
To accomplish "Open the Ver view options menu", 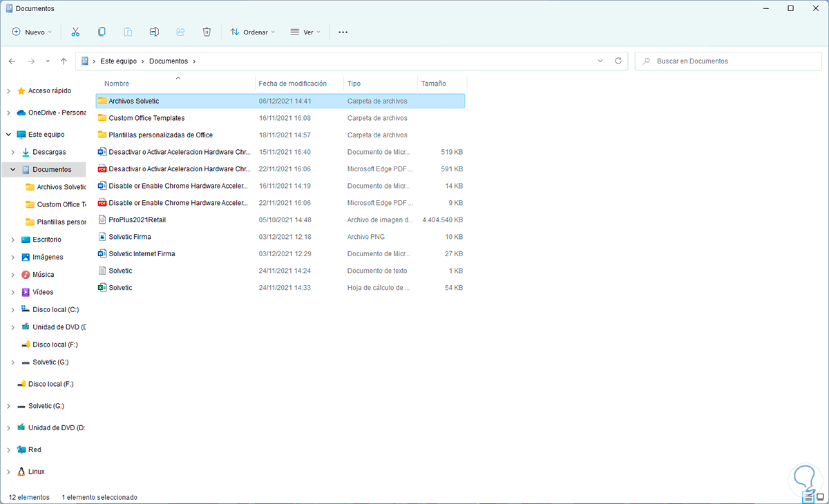I will pyautogui.click(x=305, y=32).
